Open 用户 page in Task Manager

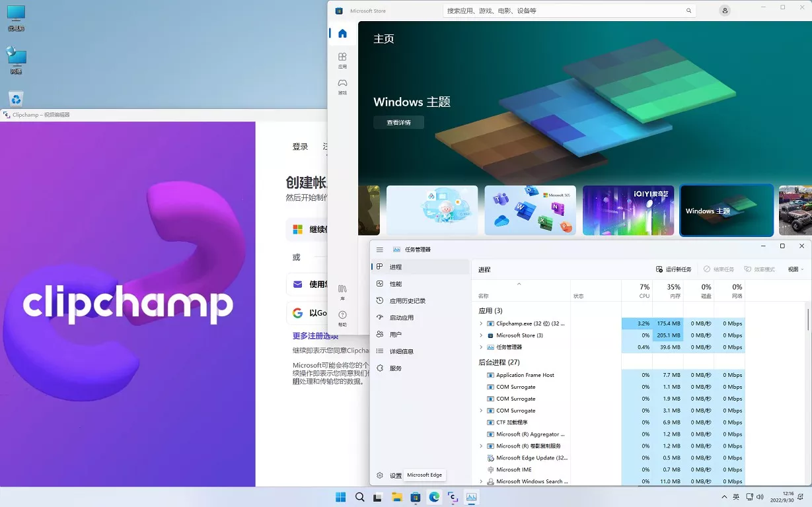[420, 335]
